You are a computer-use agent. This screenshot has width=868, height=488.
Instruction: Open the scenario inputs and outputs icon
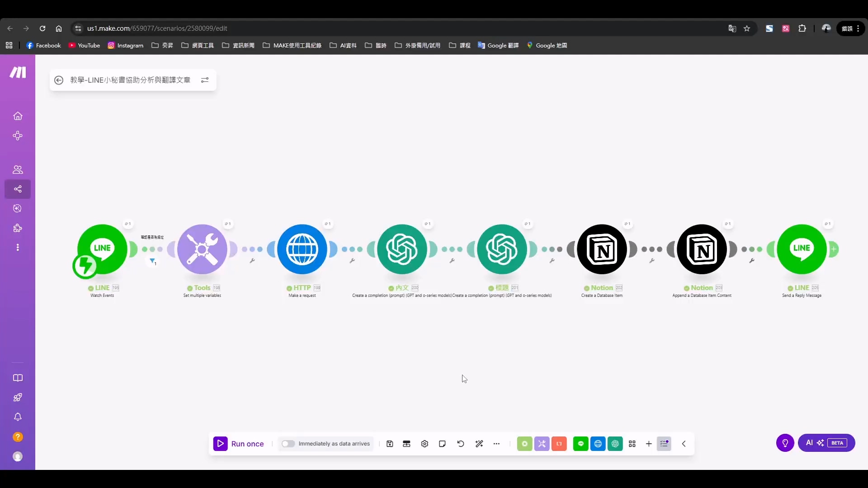(x=406, y=444)
